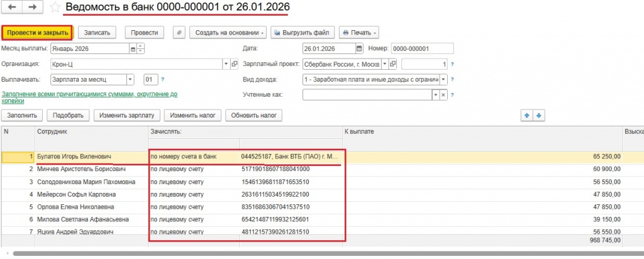Expand the Вид дохода dropdown
The image size is (644, 259).
pyautogui.click(x=443, y=79)
